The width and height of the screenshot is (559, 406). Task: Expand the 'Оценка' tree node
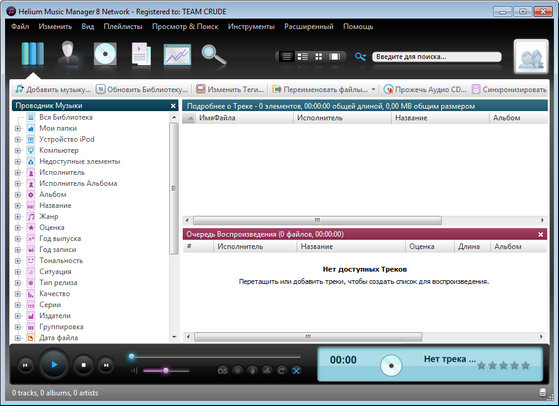17,228
